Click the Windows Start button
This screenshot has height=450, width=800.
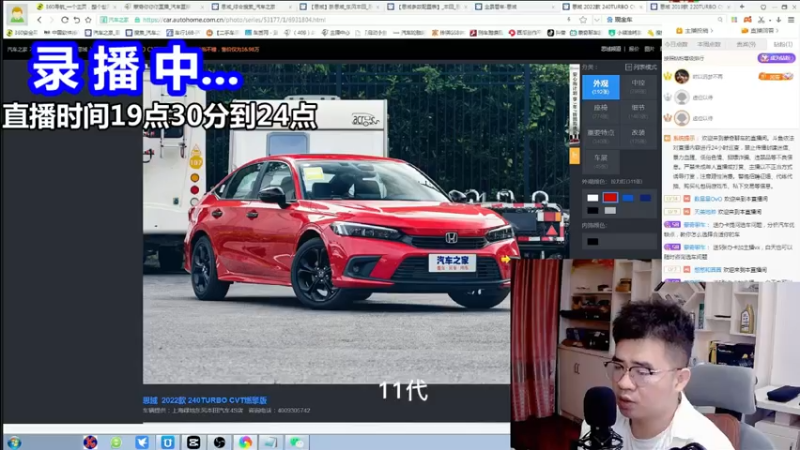point(14,442)
